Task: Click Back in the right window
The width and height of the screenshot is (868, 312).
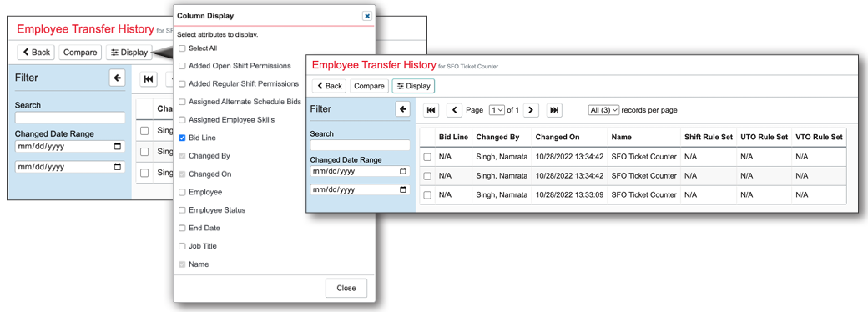Action: [x=329, y=86]
